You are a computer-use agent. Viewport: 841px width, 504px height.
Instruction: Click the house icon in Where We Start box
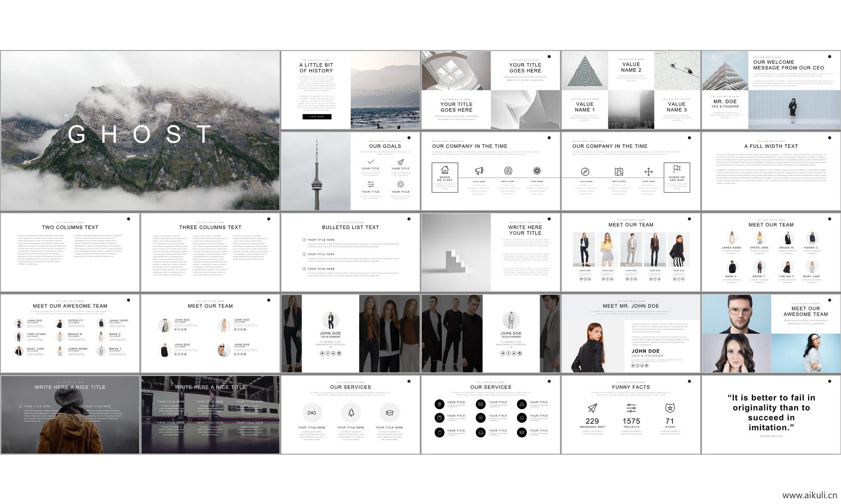[445, 170]
